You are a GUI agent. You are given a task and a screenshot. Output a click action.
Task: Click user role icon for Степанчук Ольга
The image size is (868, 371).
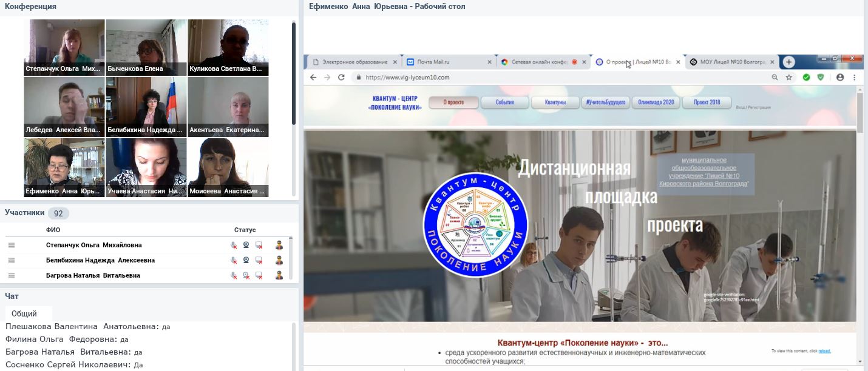point(279,246)
